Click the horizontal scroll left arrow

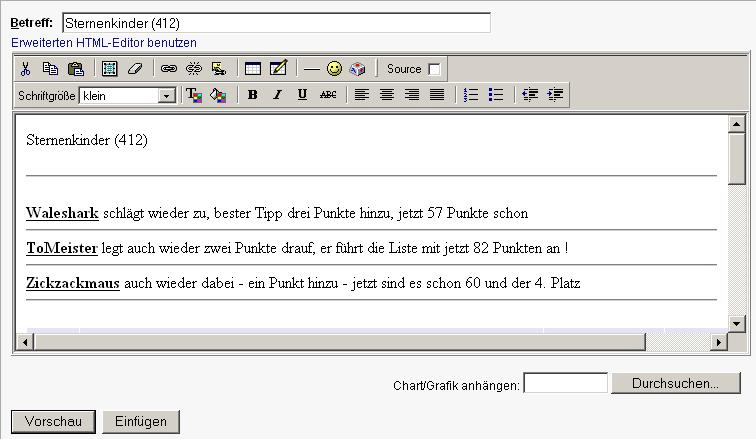point(25,342)
